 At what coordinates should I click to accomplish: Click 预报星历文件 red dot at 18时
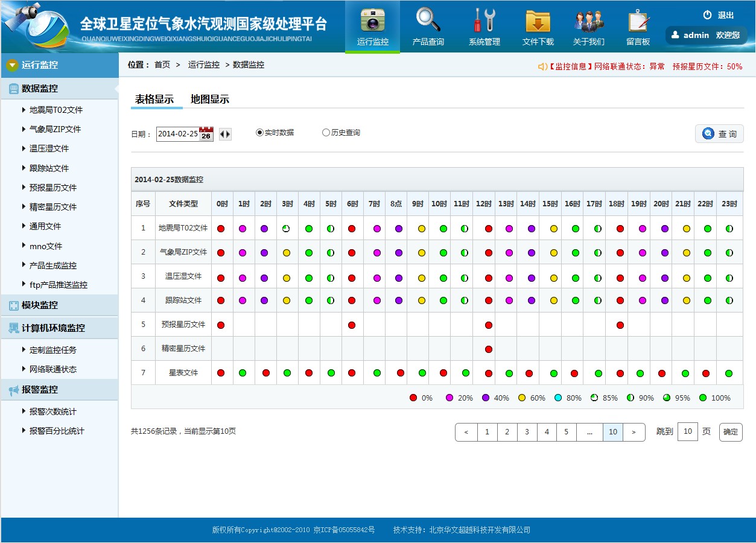620,325
